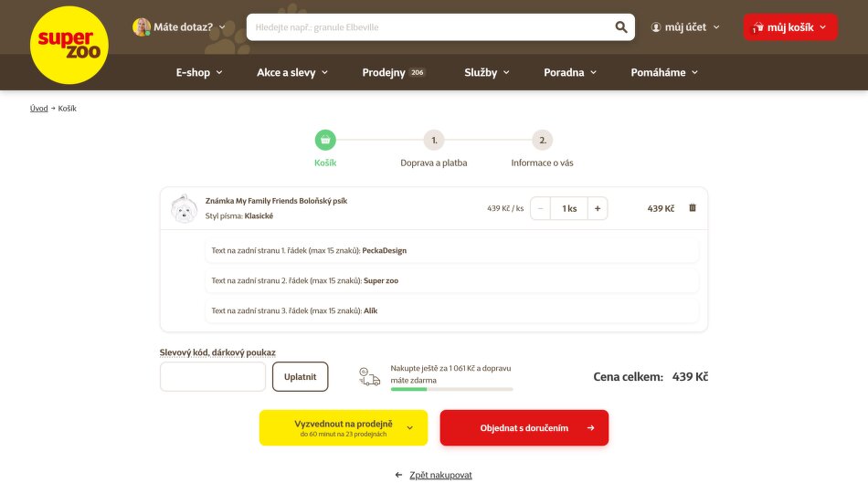Decrease quantity with minus button

[x=540, y=208]
